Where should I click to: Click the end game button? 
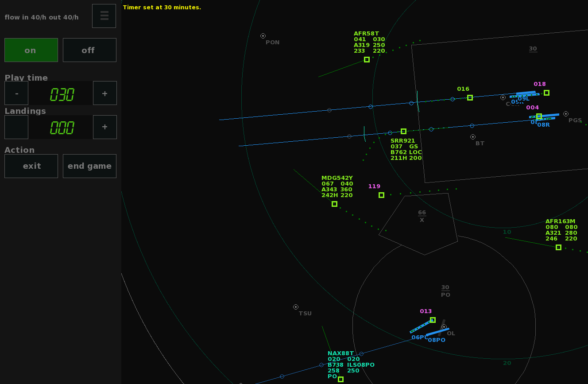point(89,166)
